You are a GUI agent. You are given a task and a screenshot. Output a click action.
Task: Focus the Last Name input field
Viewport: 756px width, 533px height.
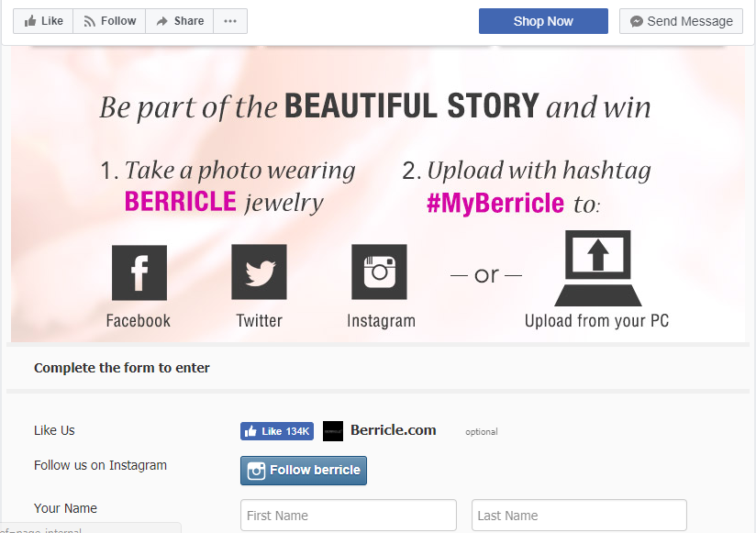pyautogui.click(x=579, y=516)
